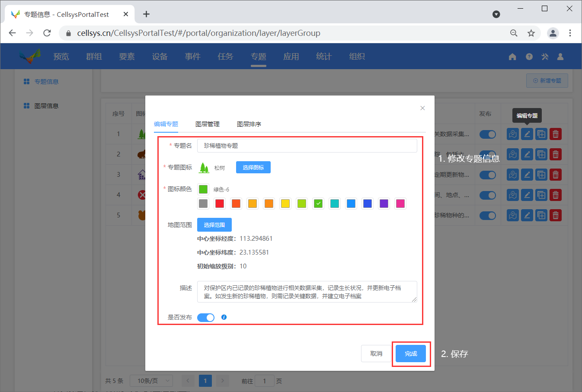The width and height of the screenshot is (582, 392).
Task: Click the edit pencil icon in row 1
Action: pyautogui.click(x=527, y=134)
